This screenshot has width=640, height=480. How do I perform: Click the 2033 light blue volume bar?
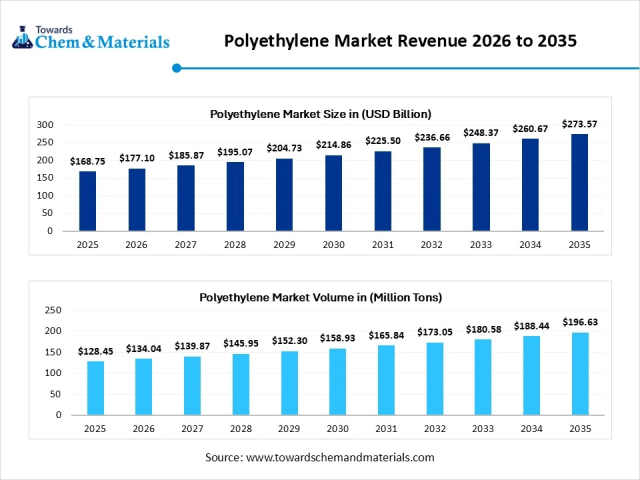point(483,377)
